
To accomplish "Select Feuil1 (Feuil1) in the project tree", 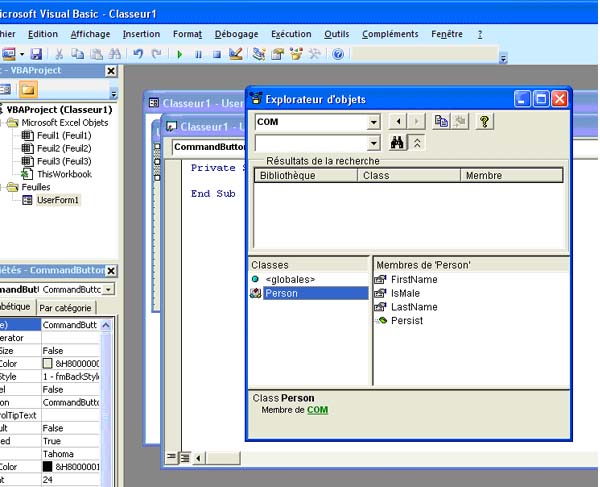I will 64,135.
